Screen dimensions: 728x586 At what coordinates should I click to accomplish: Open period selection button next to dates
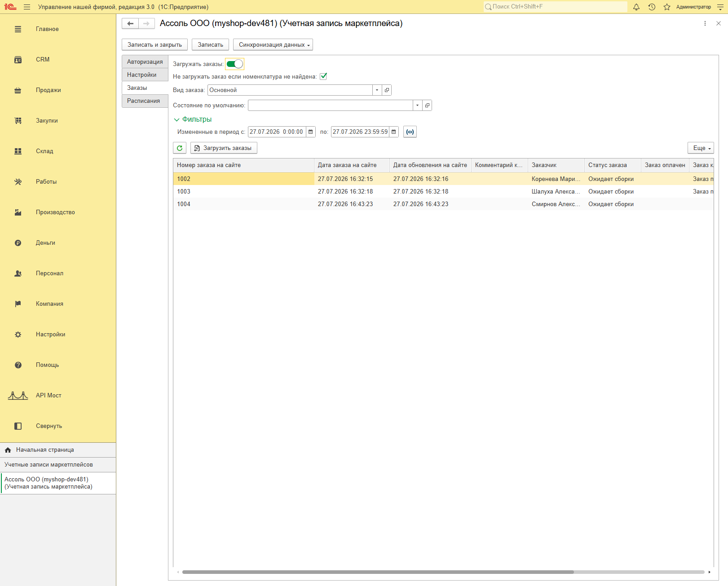point(410,132)
